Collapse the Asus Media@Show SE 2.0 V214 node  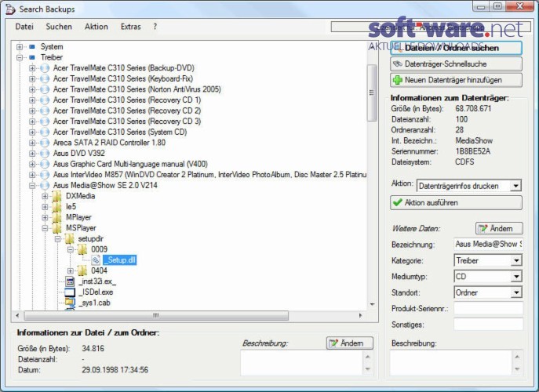[32, 186]
